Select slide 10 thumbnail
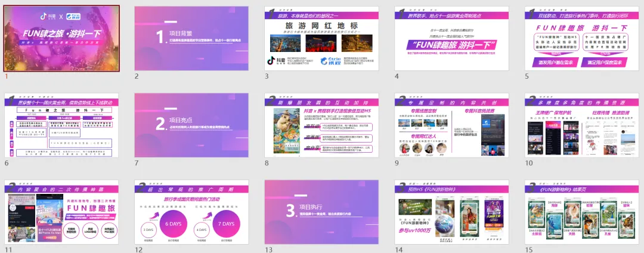644x253 pixels. click(x=581, y=125)
